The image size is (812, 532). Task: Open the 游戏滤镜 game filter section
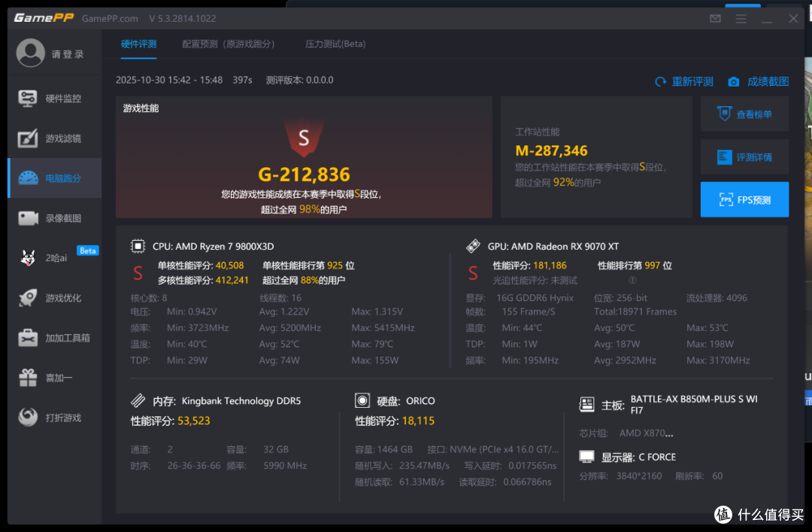point(55,138)
